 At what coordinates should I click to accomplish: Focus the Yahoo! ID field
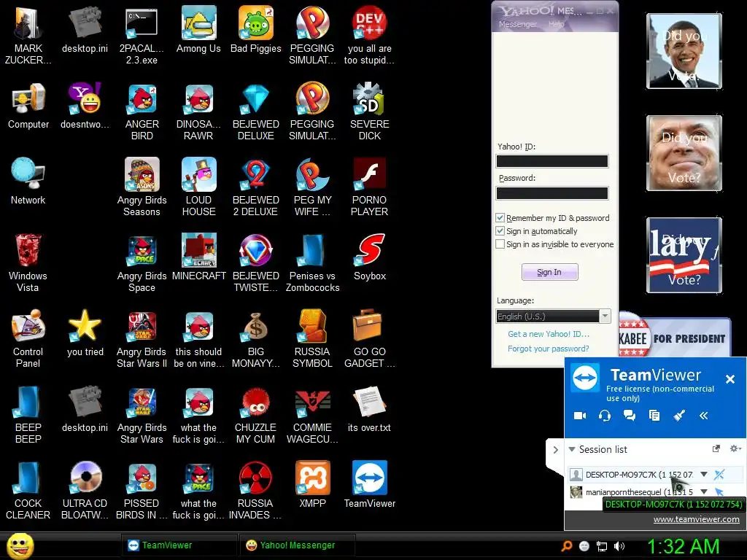[x=552, y=161]
